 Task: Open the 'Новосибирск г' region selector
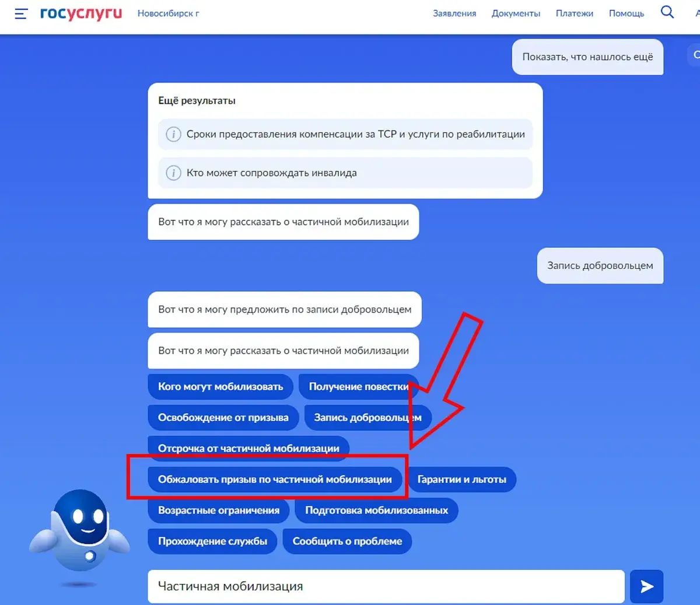[x=168, y=13]
